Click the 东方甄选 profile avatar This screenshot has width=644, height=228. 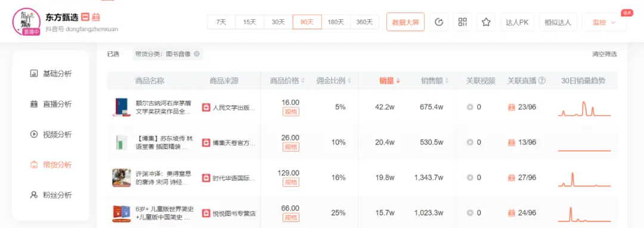26,22
